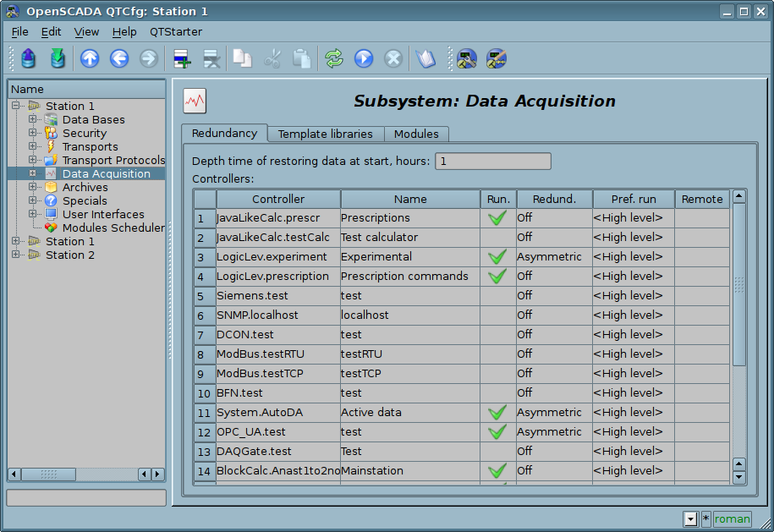774x532 pixels.
Task: Click the Redund. column header
Action: 554,200
